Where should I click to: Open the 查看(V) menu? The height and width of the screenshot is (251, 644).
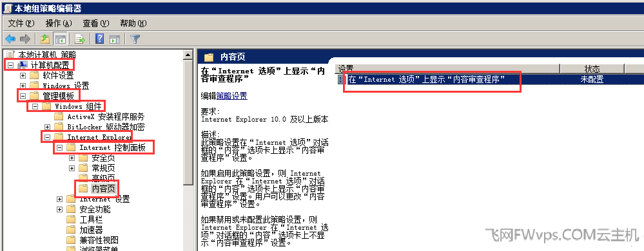[96, 23]
